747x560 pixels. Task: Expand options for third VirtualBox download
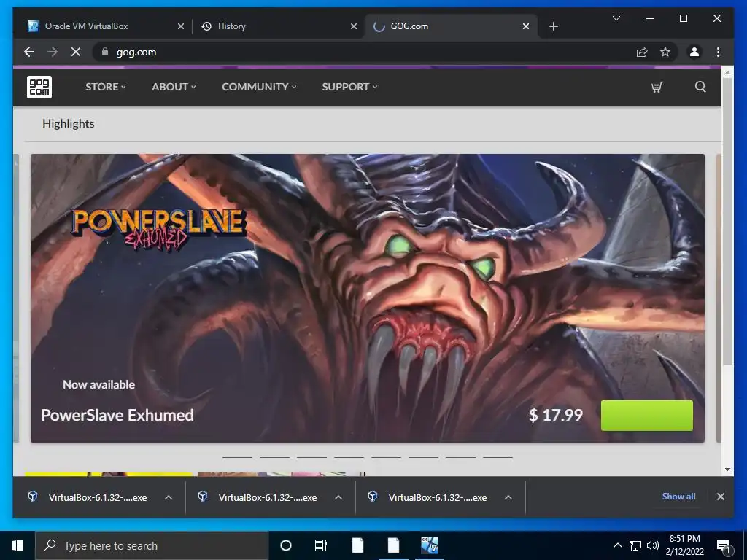508,497
